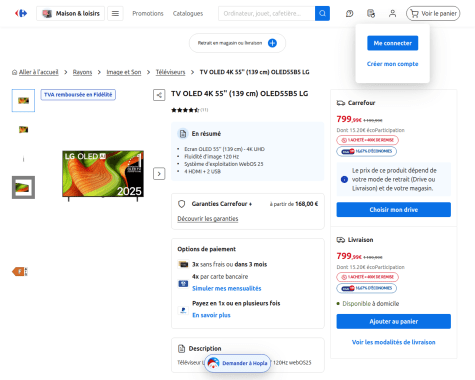Open Rayons breadcrumb link
This screenshot has width=475, height=380.
82,72
